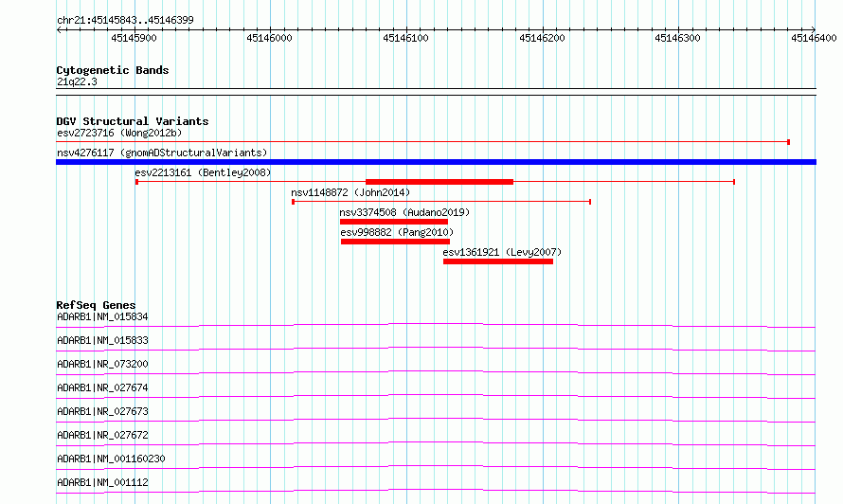
Task: Open the RefSeq Genes track title
Action: tap(96, 305)
